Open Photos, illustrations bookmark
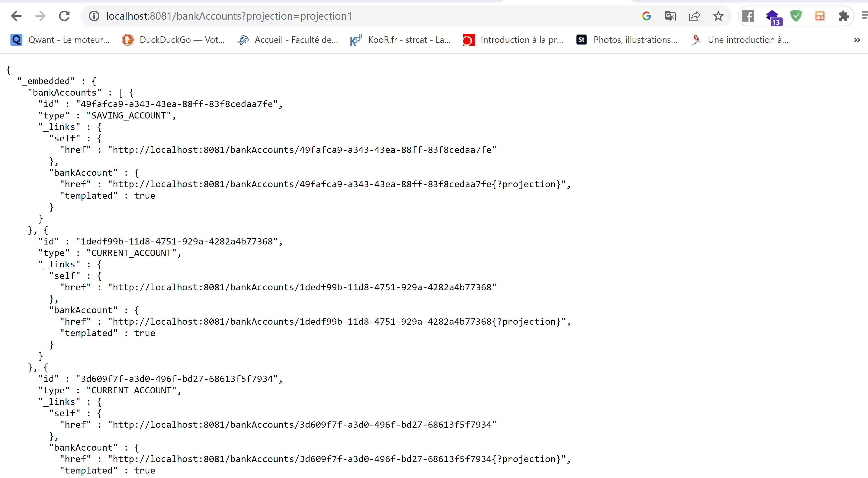The height and width of the screenshot is (478, 868). (x=627, y=40)
